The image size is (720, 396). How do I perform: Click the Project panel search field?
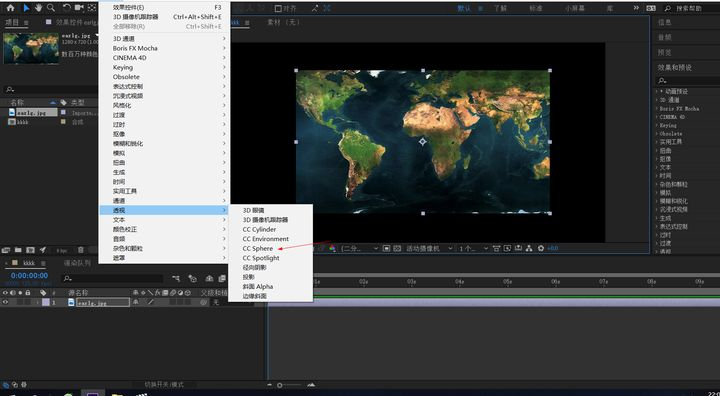coord(50,90)
